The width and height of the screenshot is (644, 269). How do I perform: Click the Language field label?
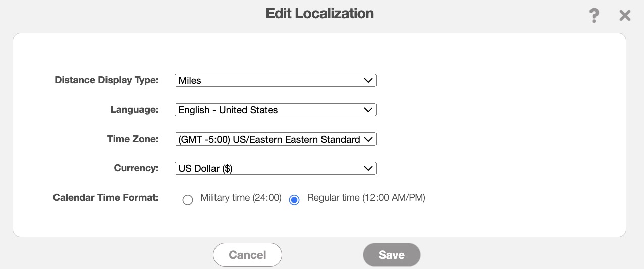tap(134, 110)
